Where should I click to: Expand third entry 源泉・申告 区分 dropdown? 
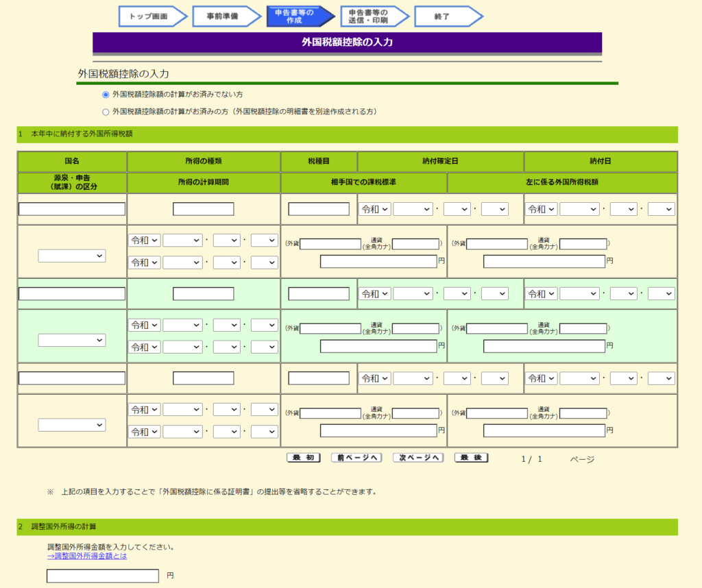[x=72, y=425]
